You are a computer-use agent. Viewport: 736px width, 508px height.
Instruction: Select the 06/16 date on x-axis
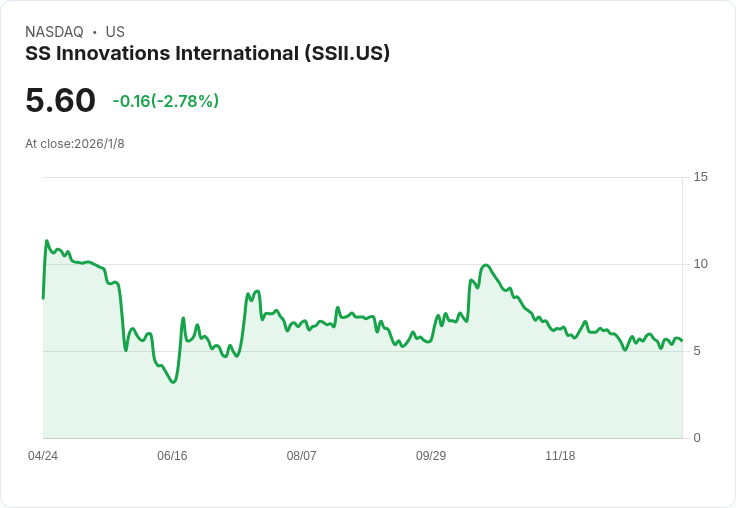coord(172,456)
